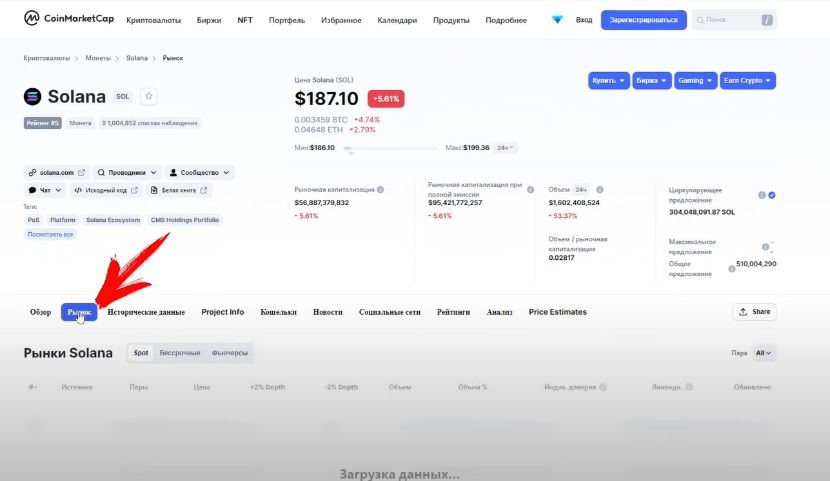
Task: Click the Вход login link
Action: pyautogui.click(x=584, y=20)
